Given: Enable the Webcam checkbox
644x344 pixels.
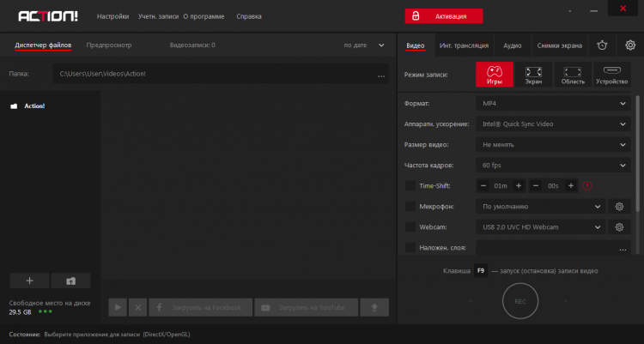Looking at the screenshot, I should 410,226.
